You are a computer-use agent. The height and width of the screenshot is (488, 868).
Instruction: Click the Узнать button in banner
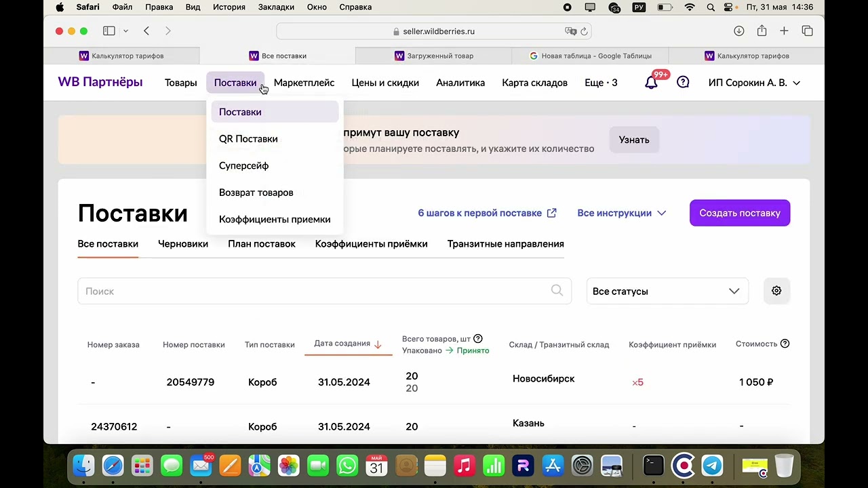[634, 140]
